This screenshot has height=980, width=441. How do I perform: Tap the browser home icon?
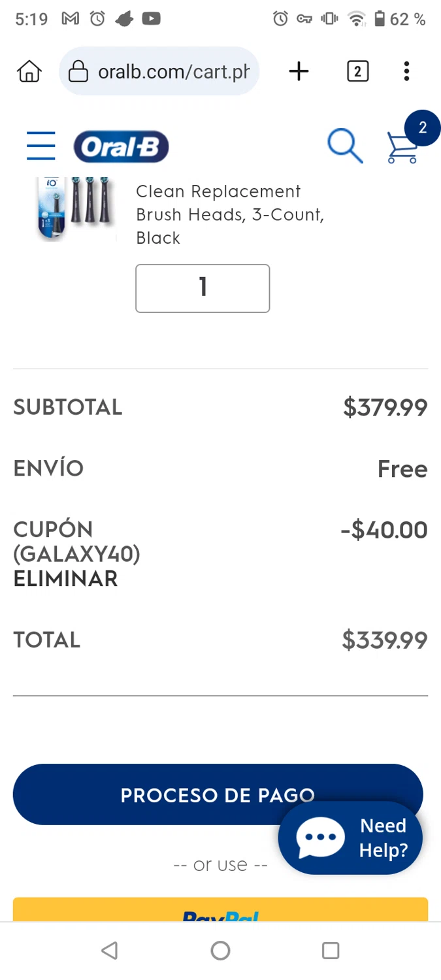tap(29, 71)
